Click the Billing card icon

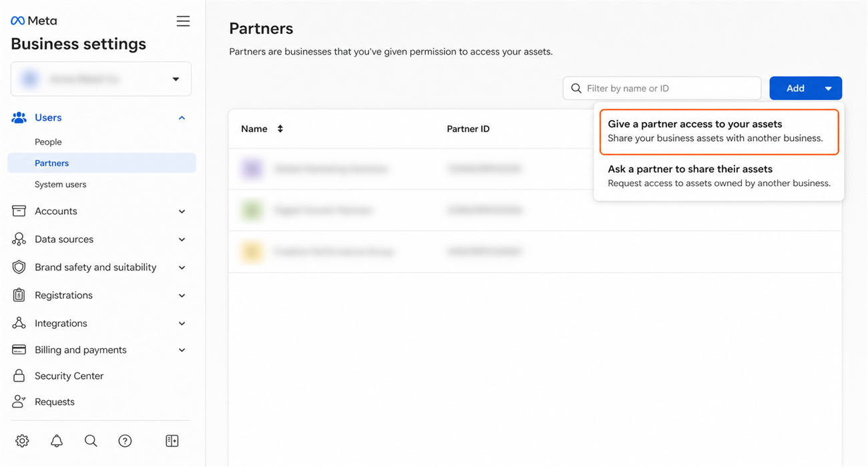(x=19, y=350)
